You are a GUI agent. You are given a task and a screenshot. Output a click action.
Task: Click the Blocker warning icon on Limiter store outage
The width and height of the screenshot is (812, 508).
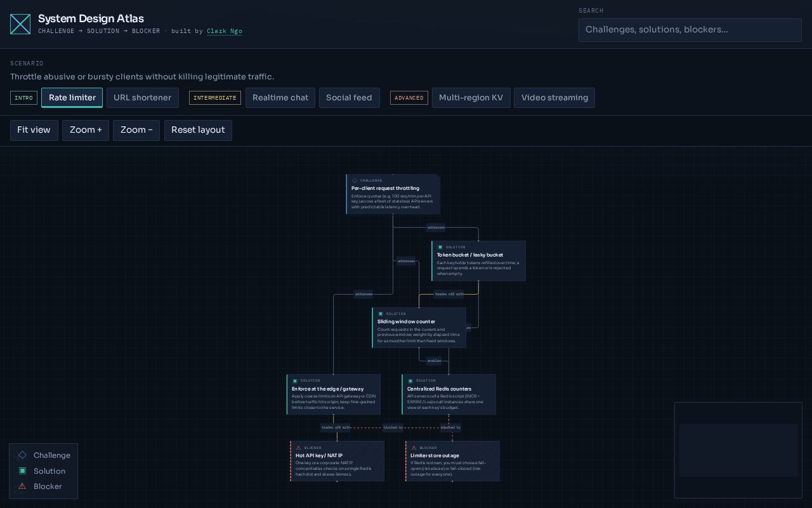point(414,448)
